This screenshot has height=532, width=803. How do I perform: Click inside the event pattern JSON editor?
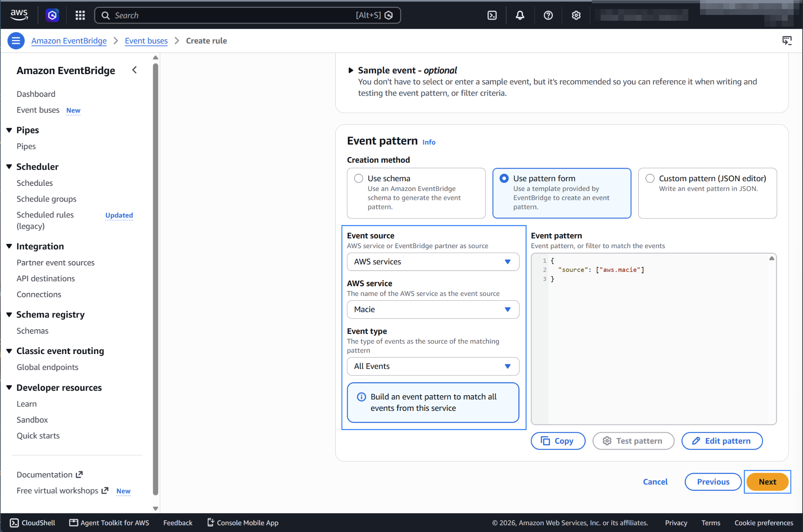tap(654, 339)
